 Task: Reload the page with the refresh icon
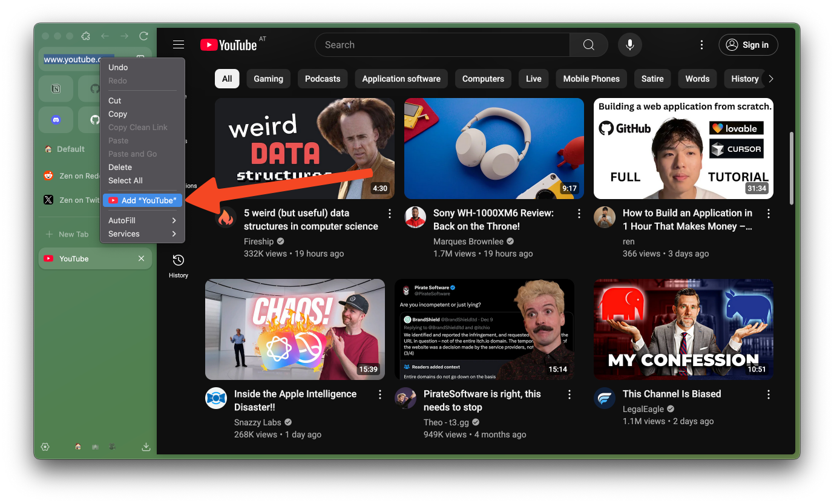pos(143,36)
